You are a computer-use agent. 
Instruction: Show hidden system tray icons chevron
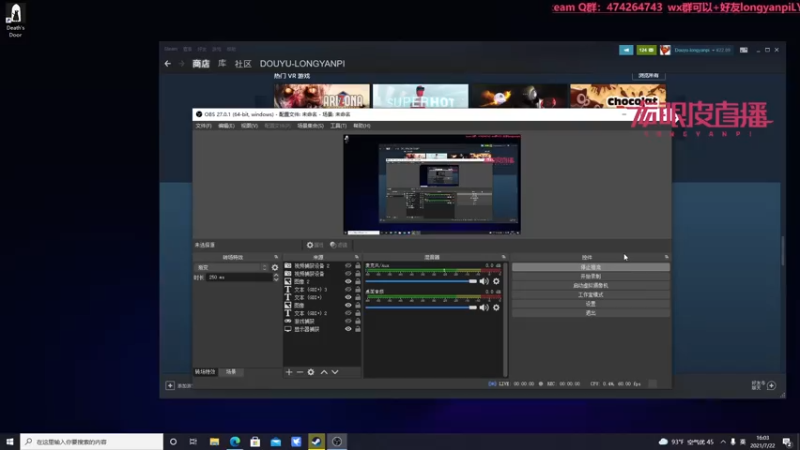(723, 441)
